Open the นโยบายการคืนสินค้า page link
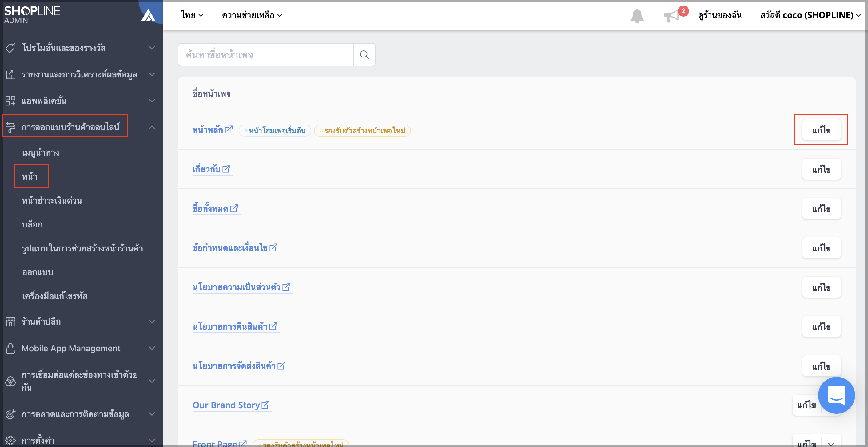The image size is (868, 447). (230, 326)
